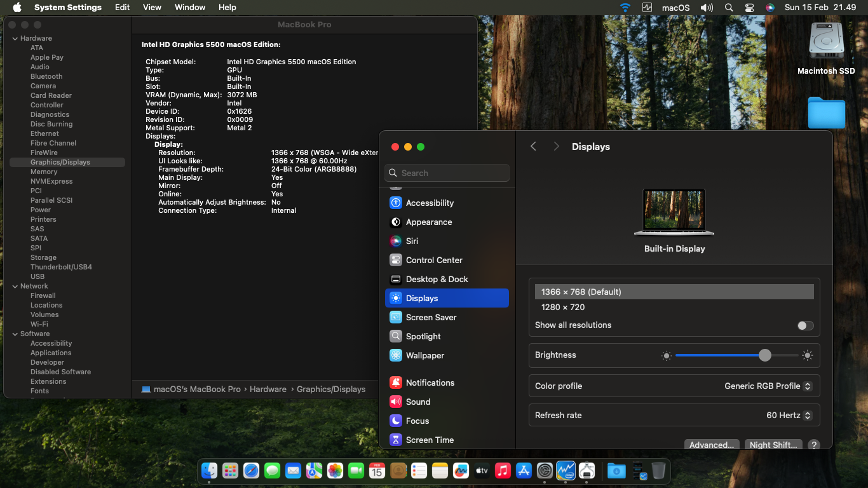Select Built-in Display thumbnail

(x=674, y=213)
